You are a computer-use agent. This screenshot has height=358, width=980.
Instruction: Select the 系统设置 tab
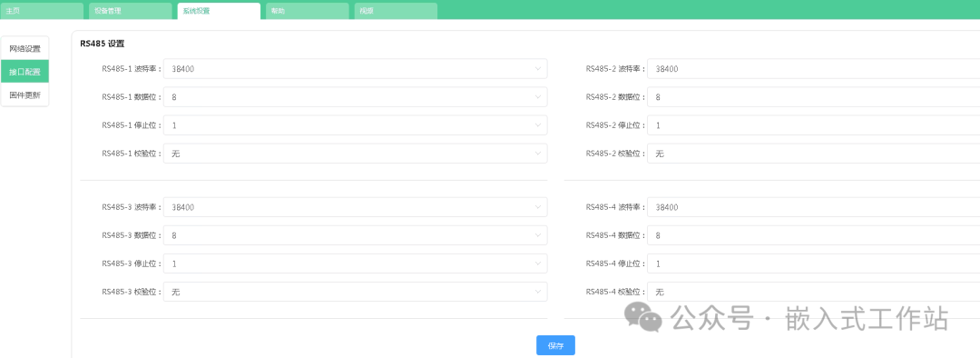coord(219,11)
